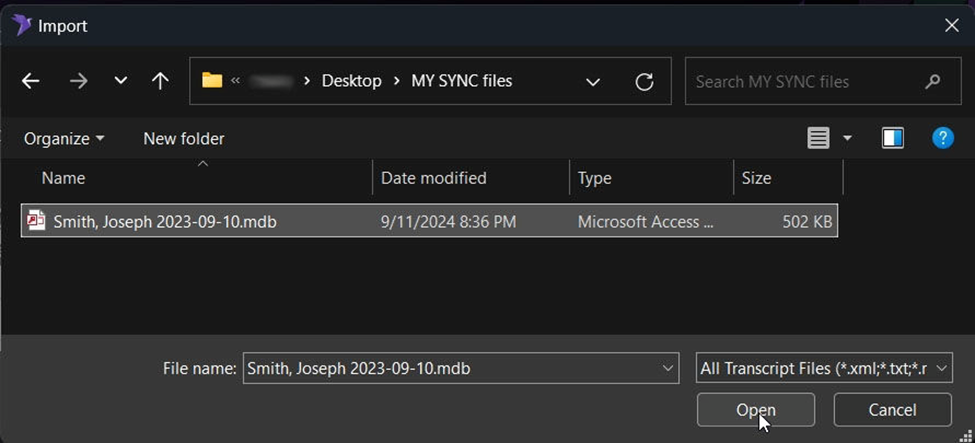Click the Open button
Screen dimensions: 975x443
(755, 409)
